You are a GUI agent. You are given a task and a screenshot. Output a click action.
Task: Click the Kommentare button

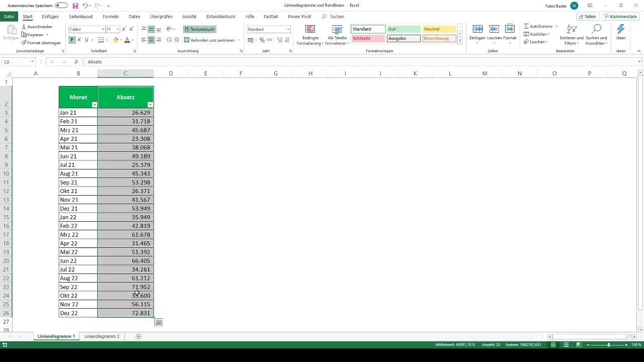point(621,17)
